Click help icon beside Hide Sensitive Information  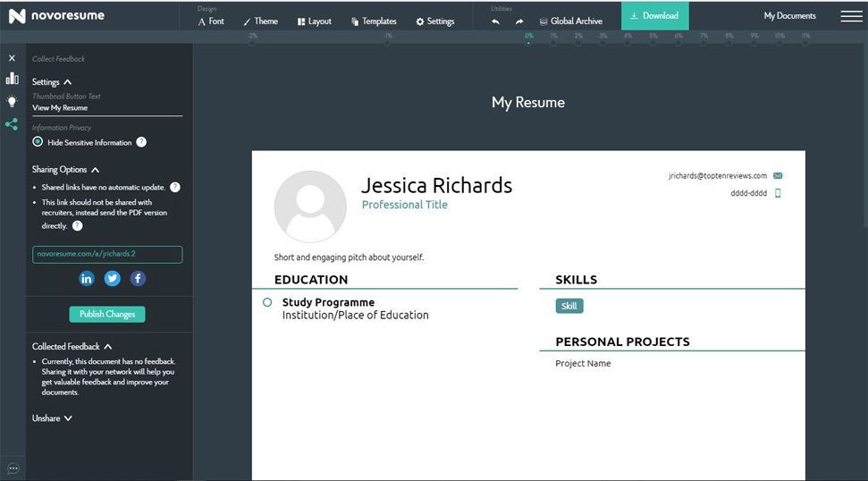point(142,142)
